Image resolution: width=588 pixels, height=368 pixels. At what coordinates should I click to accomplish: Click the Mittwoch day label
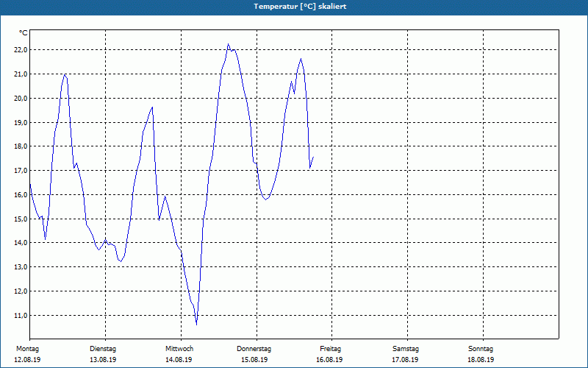click(179, 349)
